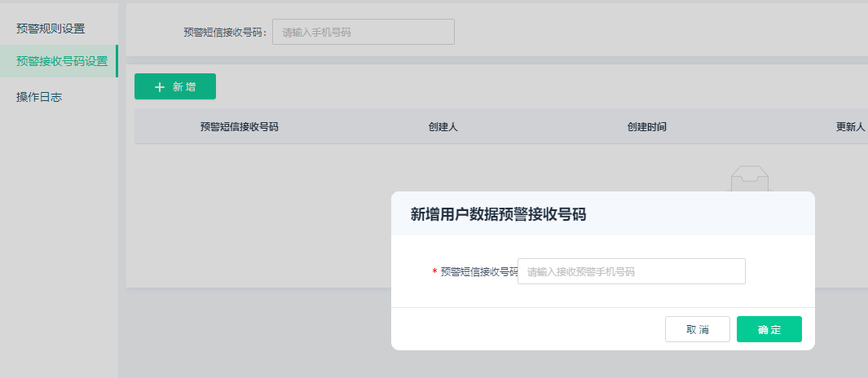Viewport: 868px width, 378px height.
Task: Click the 预警短信接收号码 table column header
Action: (x=239, y=127)
